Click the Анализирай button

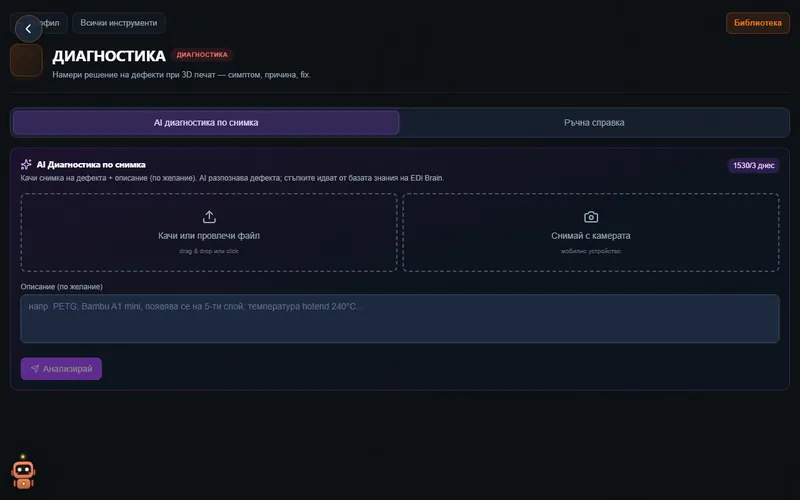(61, 368)
